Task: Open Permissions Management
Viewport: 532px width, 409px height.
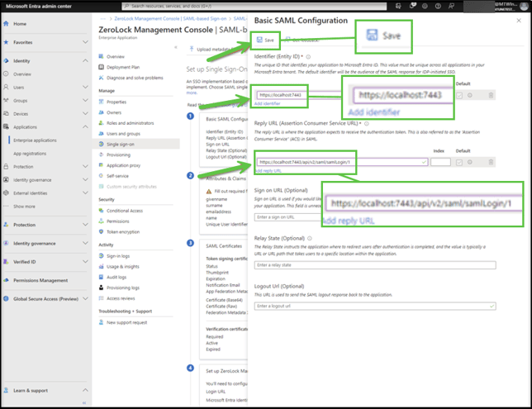Action: [x=40, y=280]
